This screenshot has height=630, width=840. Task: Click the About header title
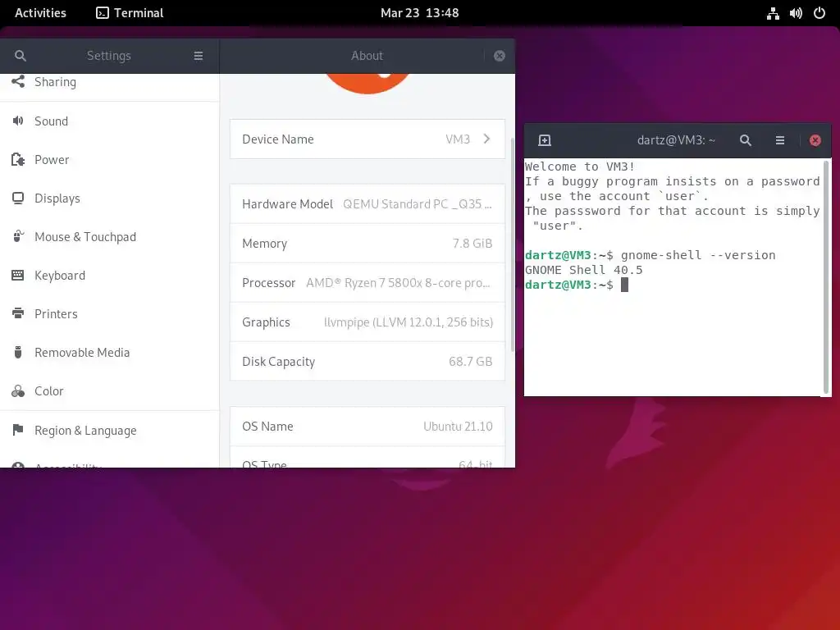pos(367,56)
